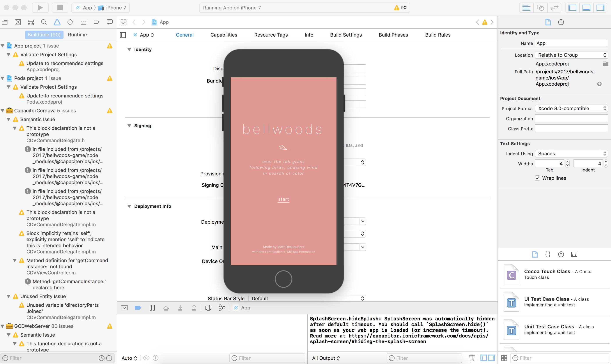The width and height of the screenshot is (611, 364).
Task: Click the start link in simulator
Action: [283, 200]
